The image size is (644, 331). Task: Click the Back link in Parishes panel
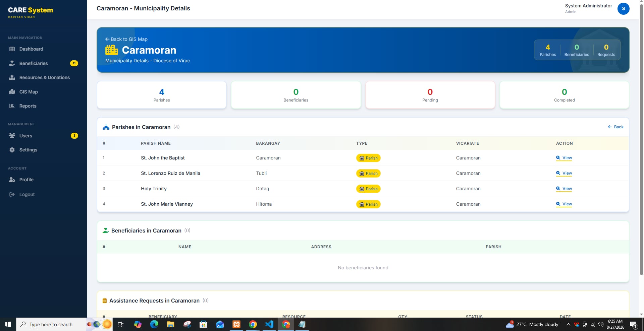pos(616,127)
